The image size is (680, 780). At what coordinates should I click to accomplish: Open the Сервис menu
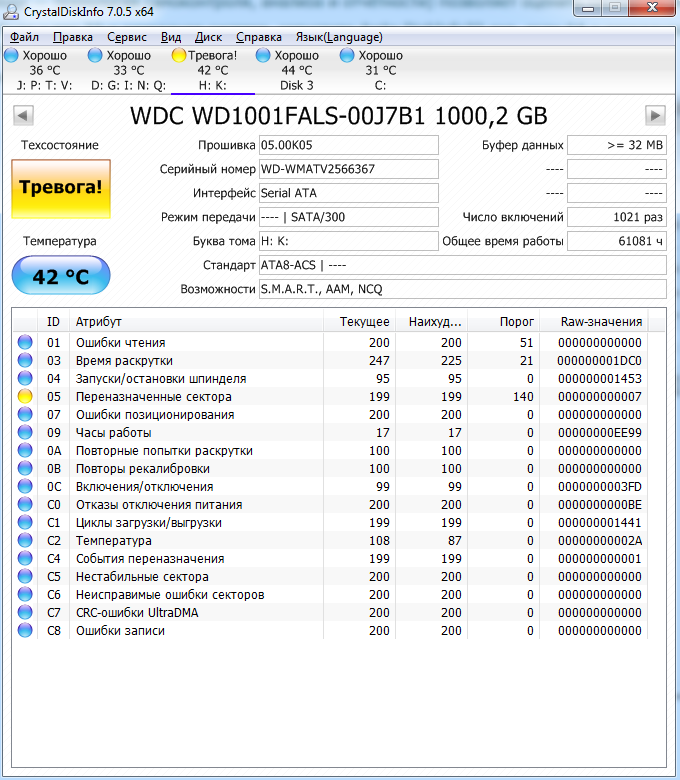(x=127, y=37)
